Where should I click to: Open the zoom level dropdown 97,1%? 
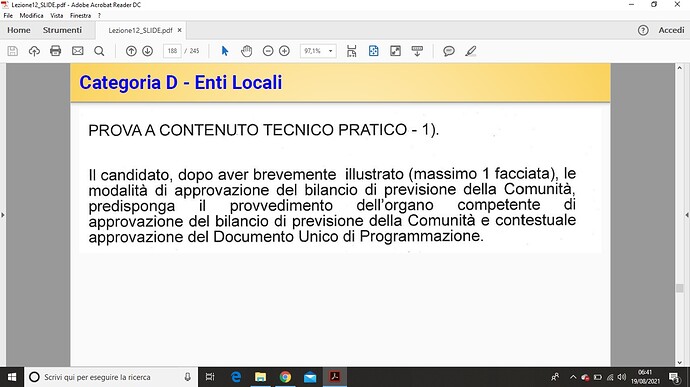[319, 51]
